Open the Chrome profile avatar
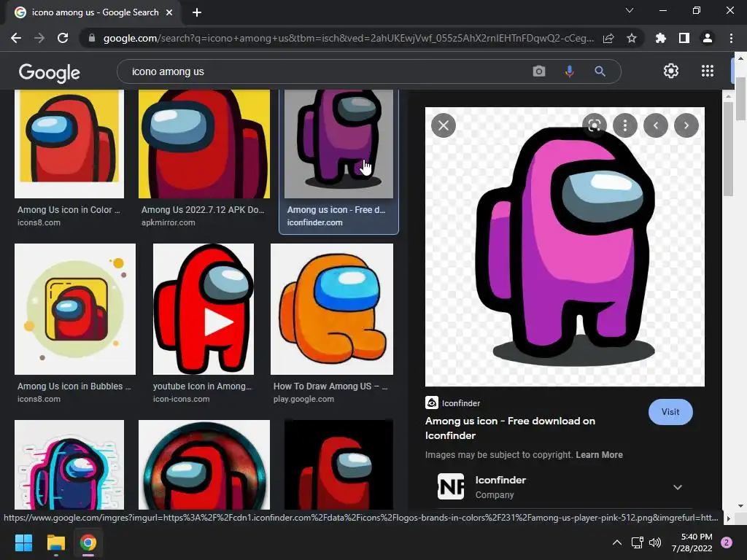The height and width of the screenshot is (560, 747). pos(708,38)
